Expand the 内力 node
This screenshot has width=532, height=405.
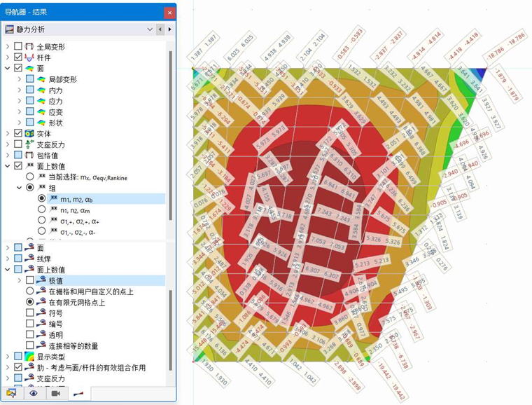(x=20, y=90)
